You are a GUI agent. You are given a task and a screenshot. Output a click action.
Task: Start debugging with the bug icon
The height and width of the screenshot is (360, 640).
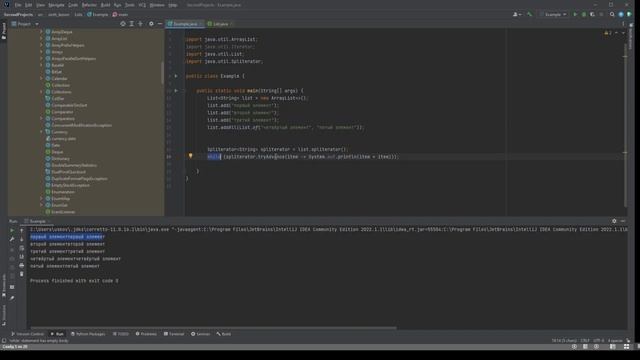pos(584,14)
